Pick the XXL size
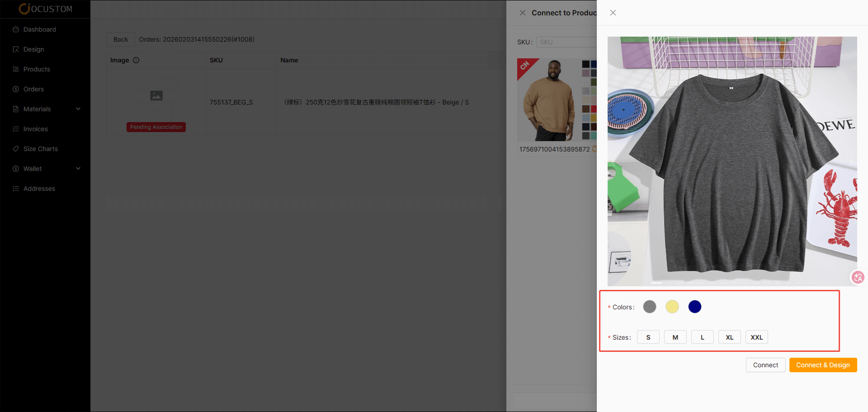Image resolution: width=868 pixels, height=412 pixels. click(x=756, y=337)
